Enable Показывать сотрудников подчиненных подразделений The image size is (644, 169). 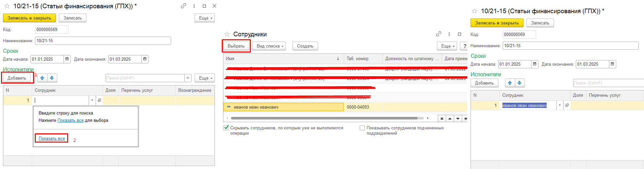(362, 128)
